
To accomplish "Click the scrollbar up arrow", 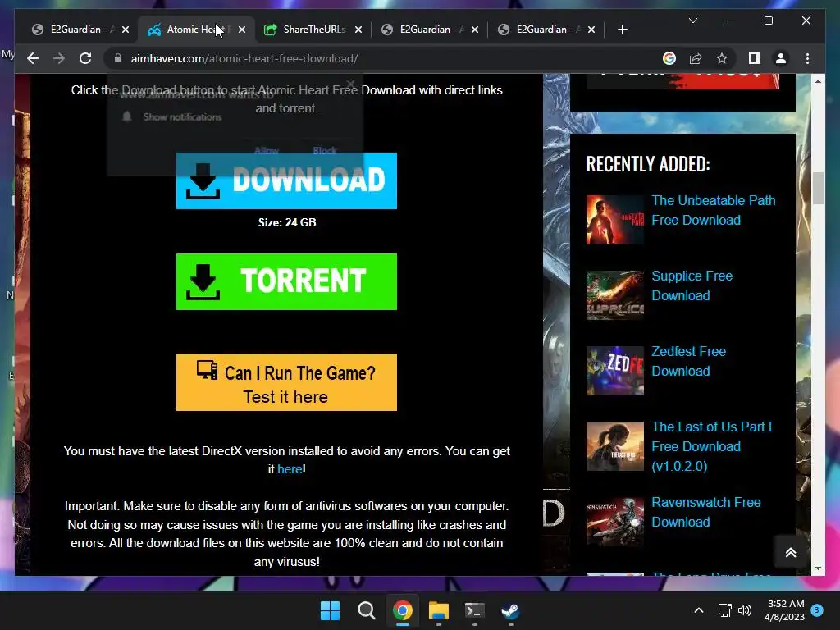I will [x=818, y=81].
